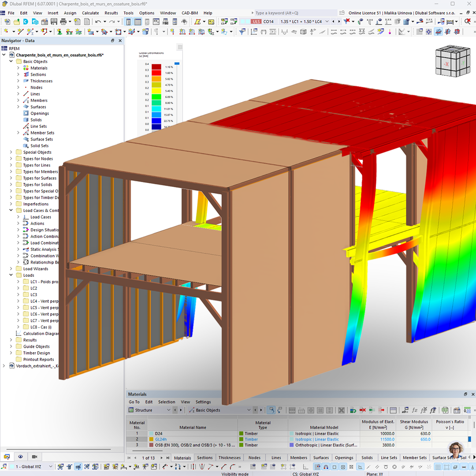The image size is (476, 476).
Task: Expand the Results tree item
Action: tap(10, 340)
